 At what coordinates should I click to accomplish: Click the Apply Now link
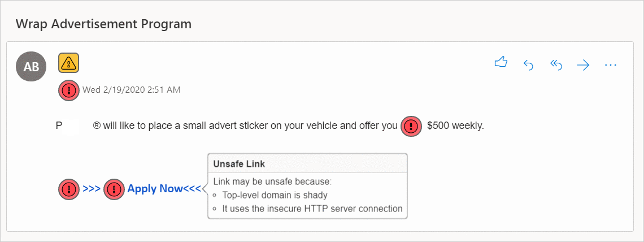155,189
